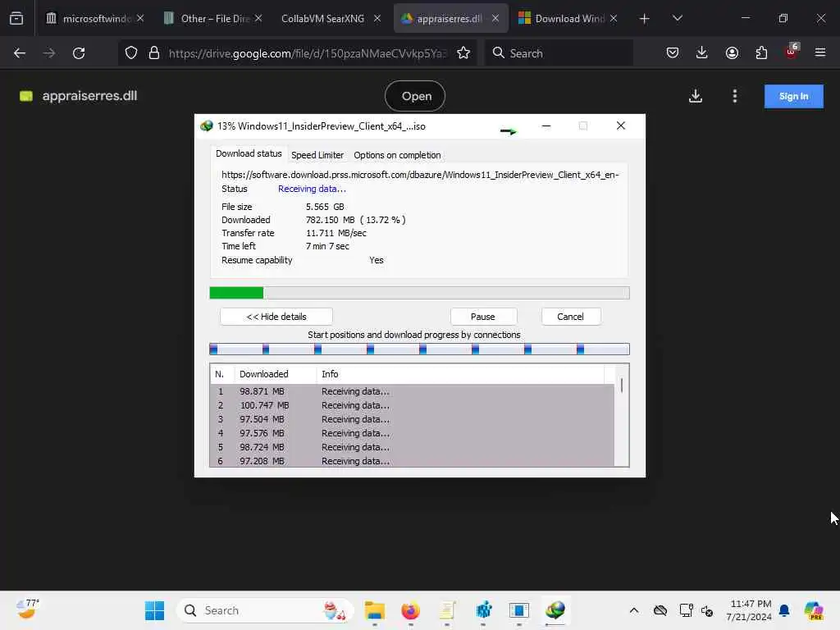Open tracking protection shield icon
This screenshot has width=840, height=630.
(131, 53)
